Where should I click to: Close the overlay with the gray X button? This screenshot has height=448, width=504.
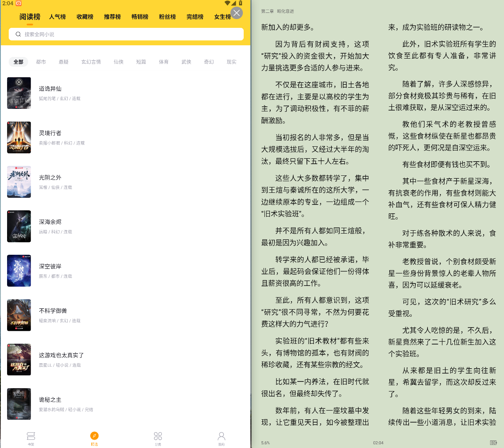click(x=237, y=13)
